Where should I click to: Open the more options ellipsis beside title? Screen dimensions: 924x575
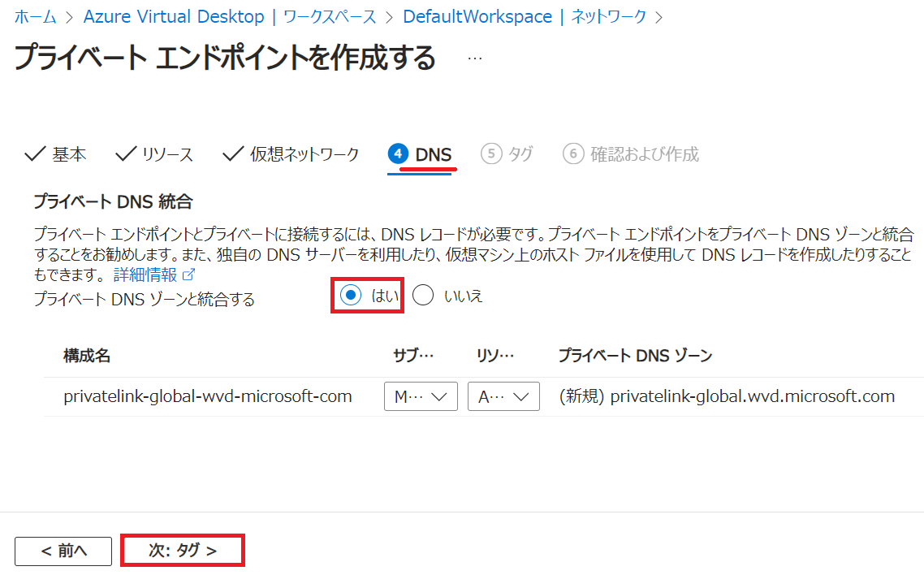[x=475, y=58]
